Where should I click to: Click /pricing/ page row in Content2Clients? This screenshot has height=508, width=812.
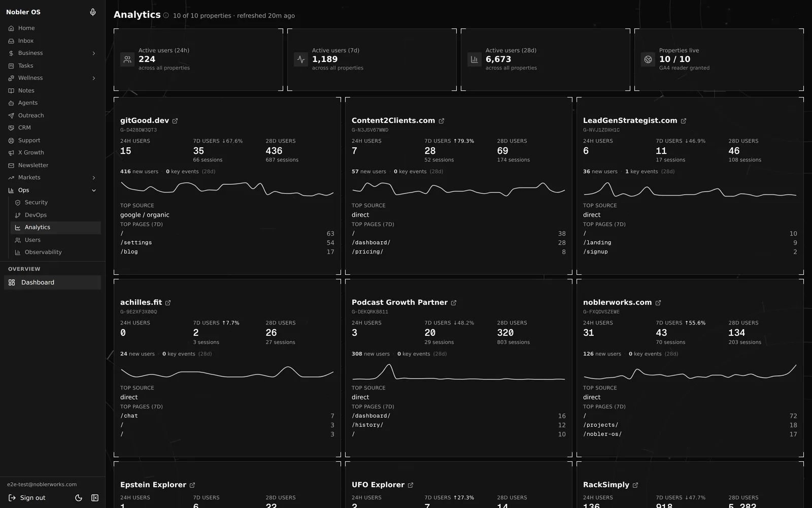(458, 252)
